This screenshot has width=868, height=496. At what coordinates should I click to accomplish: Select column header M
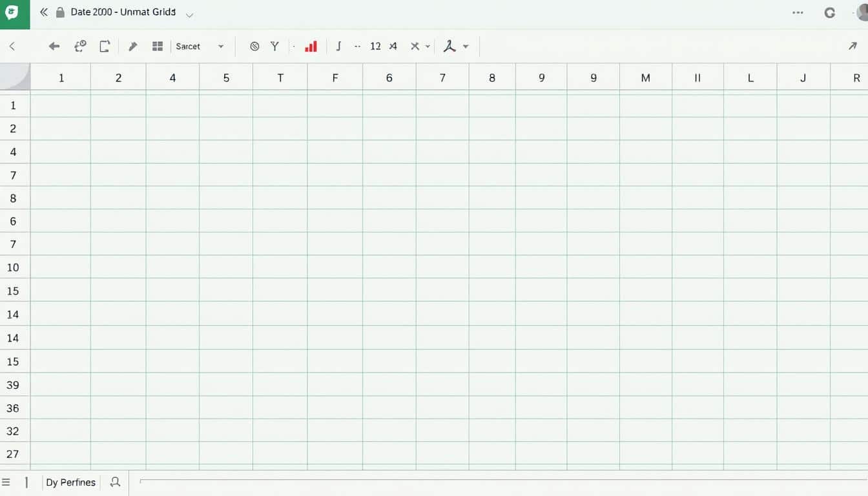pos(646,77)
